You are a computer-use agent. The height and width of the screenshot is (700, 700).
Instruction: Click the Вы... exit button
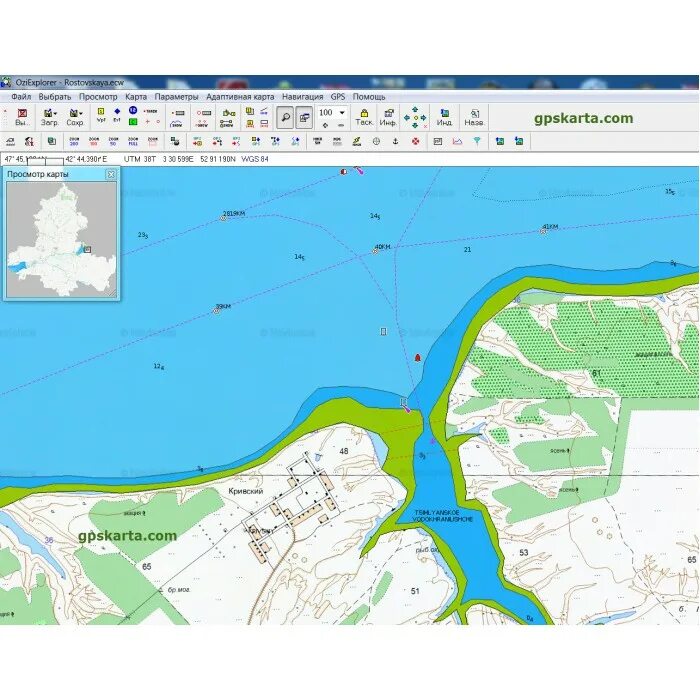point(22,117)
